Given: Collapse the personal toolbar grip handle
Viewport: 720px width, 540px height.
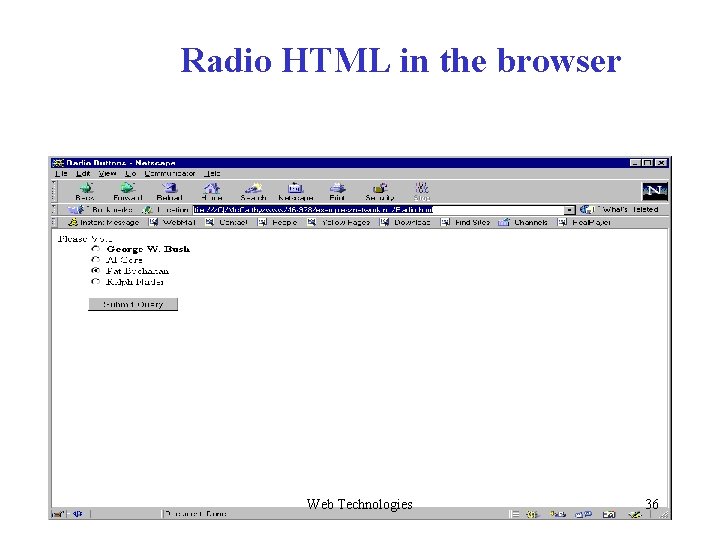Looking at the screenshot, I should [x=54, y=222].
